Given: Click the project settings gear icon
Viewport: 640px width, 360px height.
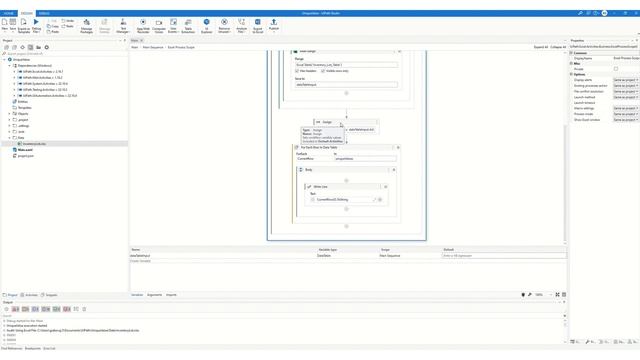Looking at the screenshot, I should [x=47, y=47].
